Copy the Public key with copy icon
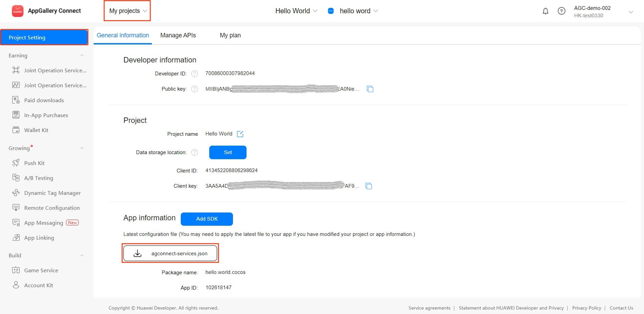644x314 pixels. coord(370,89)
